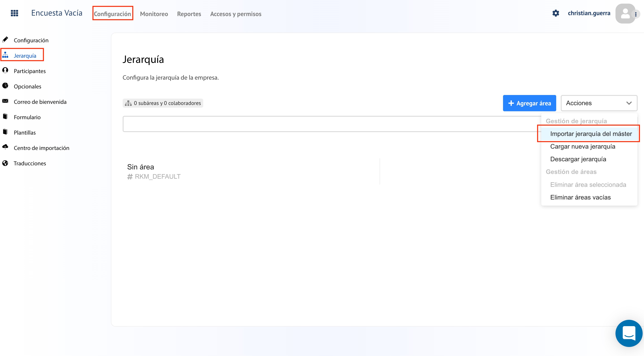Click the Plantillas book icon
Screen dimensions: 644x356
pyautogui.click(x=5, y=132)
